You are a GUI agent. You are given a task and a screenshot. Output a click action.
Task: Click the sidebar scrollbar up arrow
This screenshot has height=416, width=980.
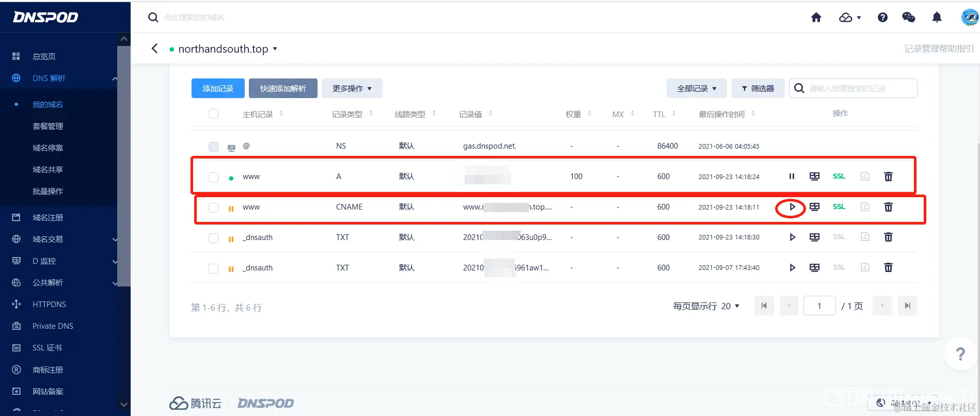[124, 39]
